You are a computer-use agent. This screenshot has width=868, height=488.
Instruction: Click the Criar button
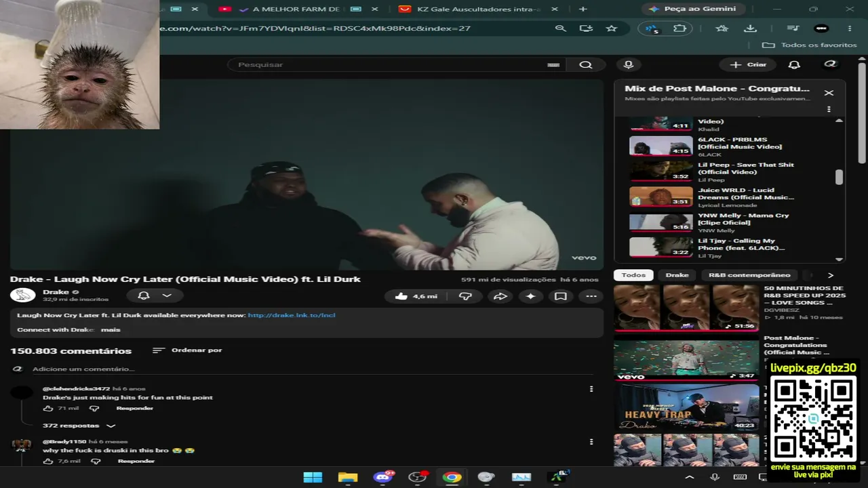748,64
